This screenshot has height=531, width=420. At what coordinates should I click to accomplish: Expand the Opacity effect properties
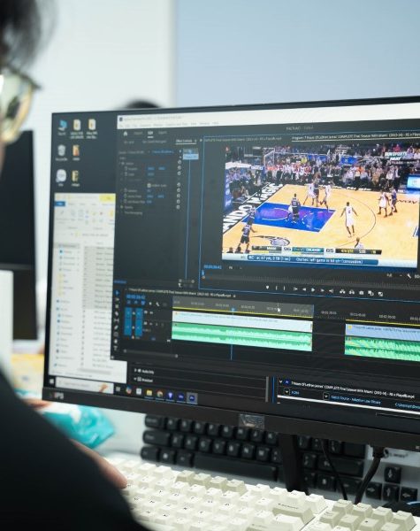click(x=118, y=207)
